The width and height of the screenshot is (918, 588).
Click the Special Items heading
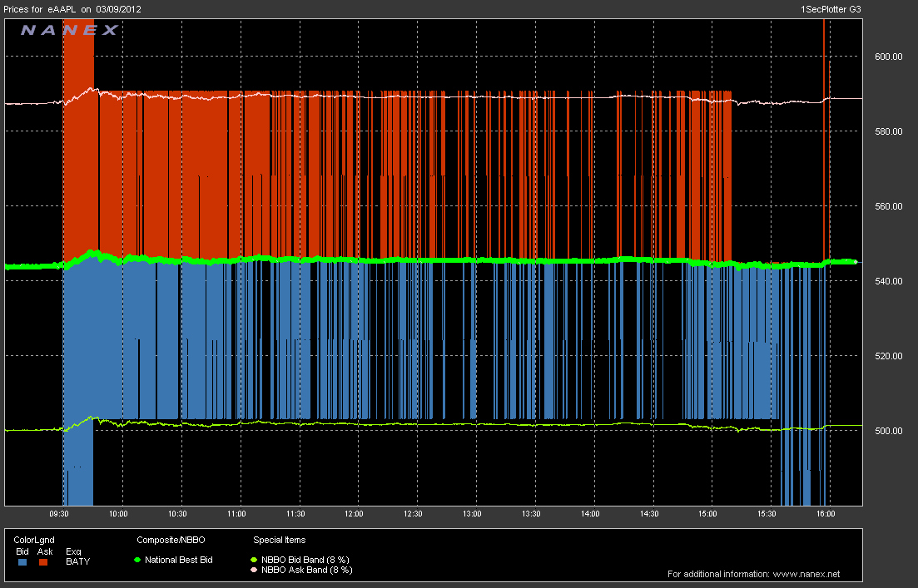pyautogui.click(x=280, y=540)
